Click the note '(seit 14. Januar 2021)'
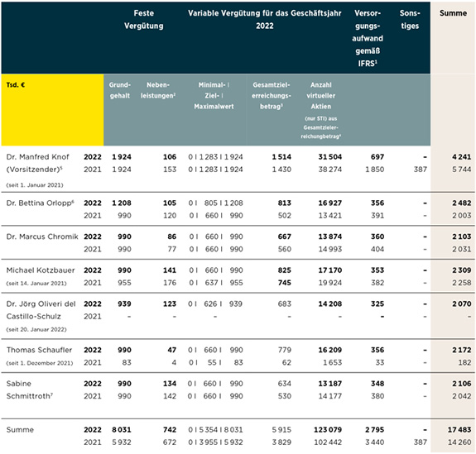This screenshot has height=454, width=476. tap(36, 284)
